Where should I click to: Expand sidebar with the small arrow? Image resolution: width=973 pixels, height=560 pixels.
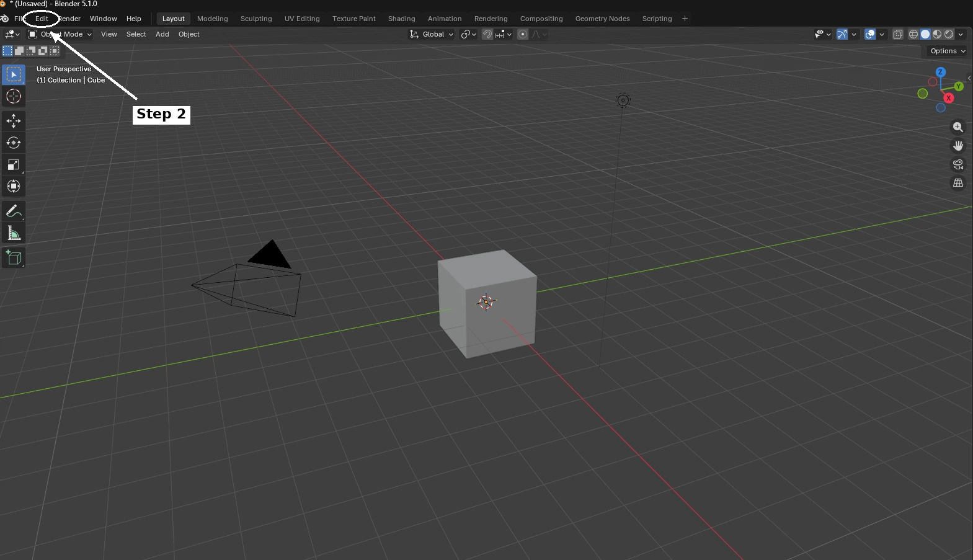[969, 78]
